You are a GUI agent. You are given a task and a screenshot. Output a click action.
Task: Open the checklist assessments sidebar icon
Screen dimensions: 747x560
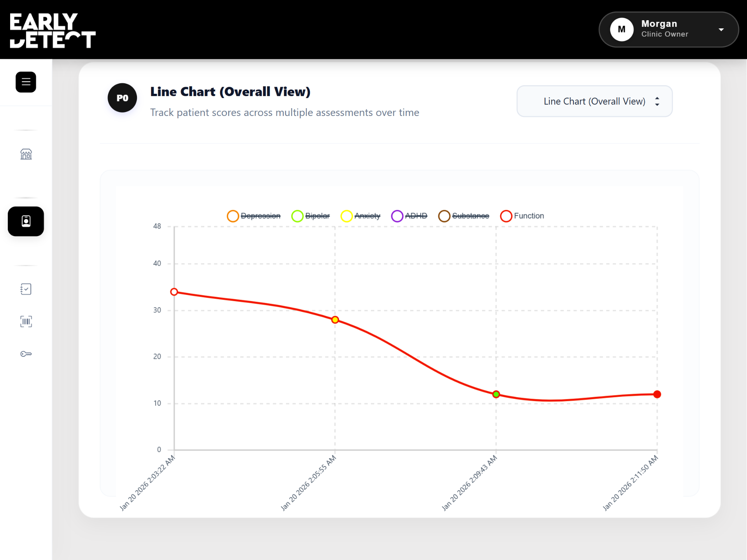click(x=26, y=289)
